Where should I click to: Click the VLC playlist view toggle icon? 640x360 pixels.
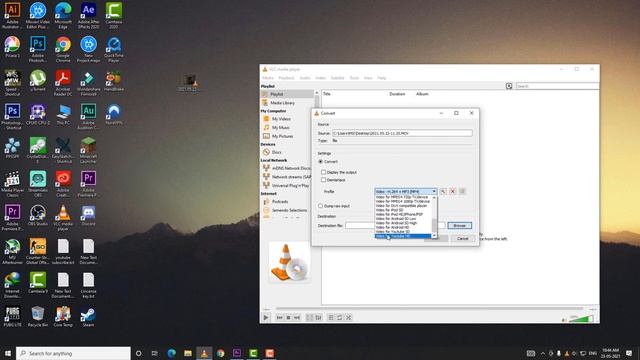click(x=509, y=86)
